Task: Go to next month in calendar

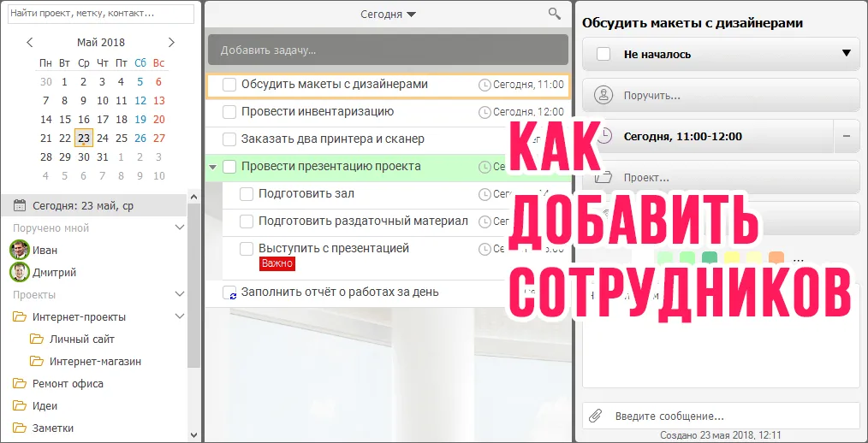Action: pos(171,42)
